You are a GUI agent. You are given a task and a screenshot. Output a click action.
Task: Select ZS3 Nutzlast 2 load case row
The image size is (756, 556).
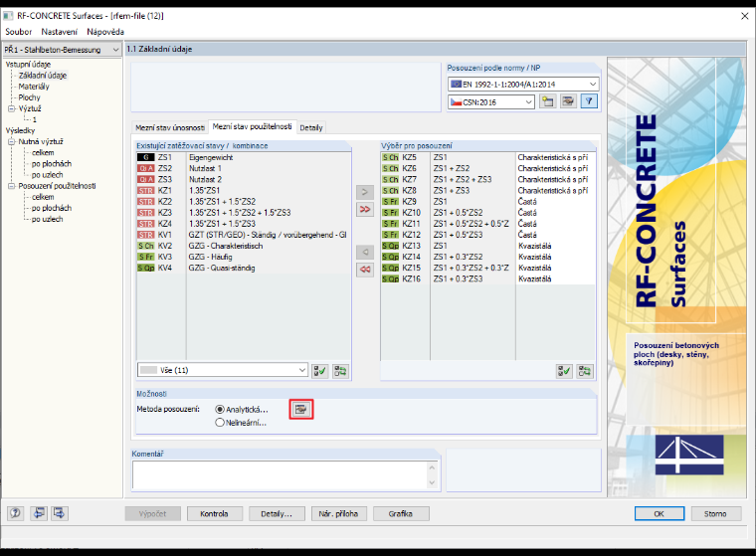(x=243, y=179)
